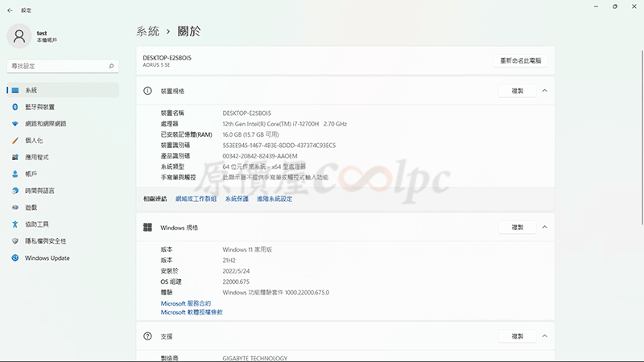
Task: Open 藍牙與裝置 settings page
Action: 63,107
